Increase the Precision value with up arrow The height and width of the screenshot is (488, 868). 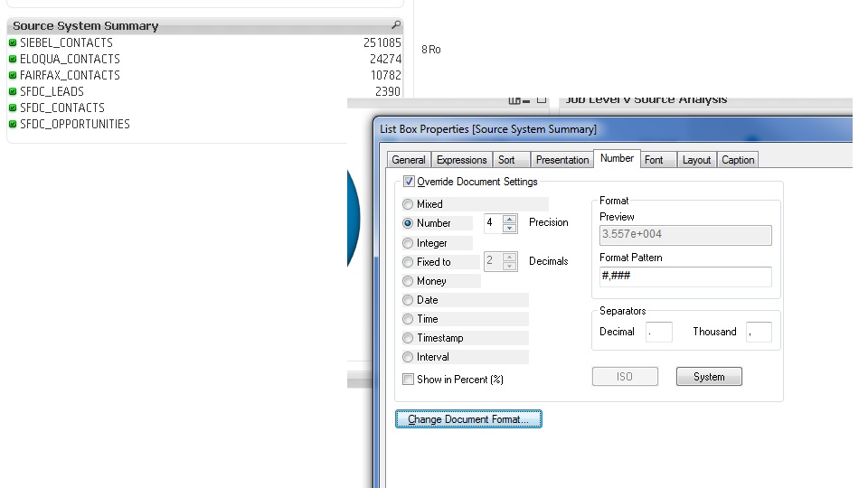pos(510,219)
